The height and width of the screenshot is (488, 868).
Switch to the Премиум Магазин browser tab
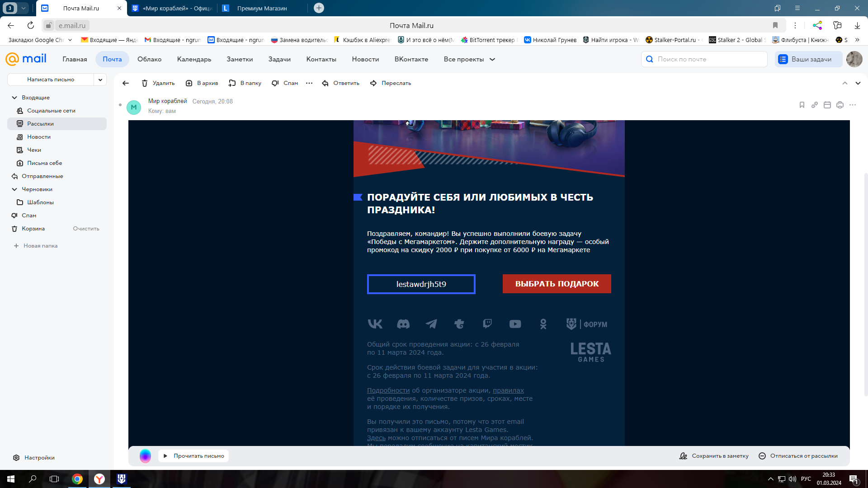pyautogui.click(x=262, y=8)
